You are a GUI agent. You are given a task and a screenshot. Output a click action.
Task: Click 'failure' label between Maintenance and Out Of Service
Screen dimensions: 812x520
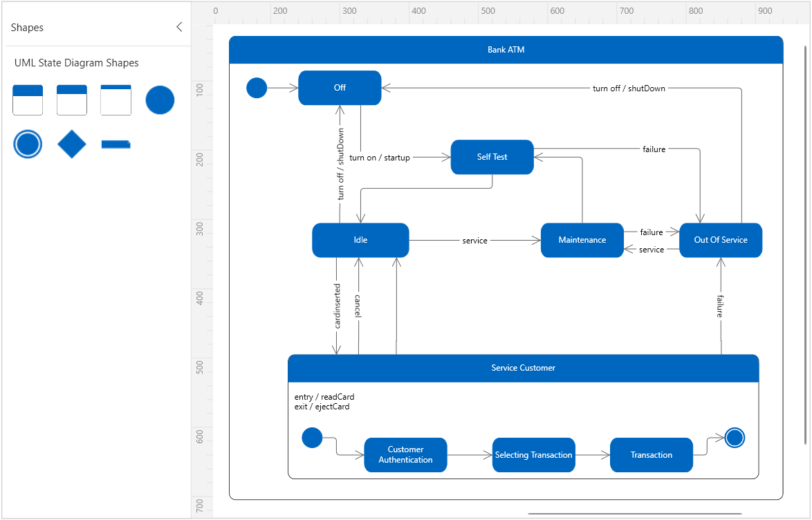coord(652,232)
